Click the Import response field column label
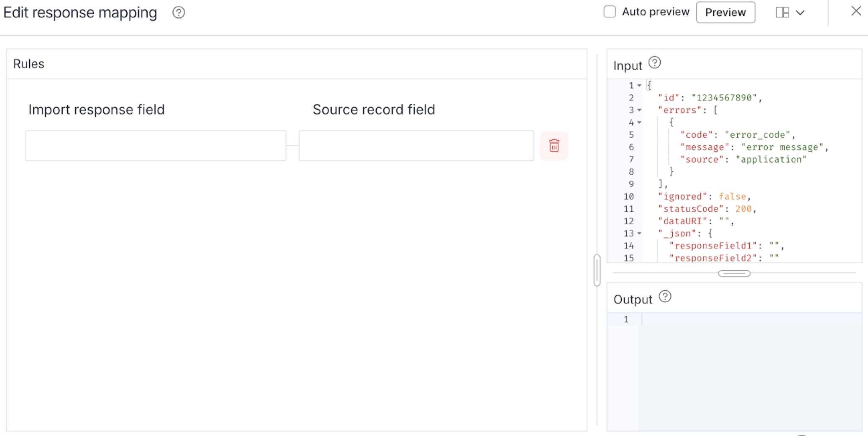Viewport: 868px width, 436px height. pyautogui.click(x=97, y=110)
